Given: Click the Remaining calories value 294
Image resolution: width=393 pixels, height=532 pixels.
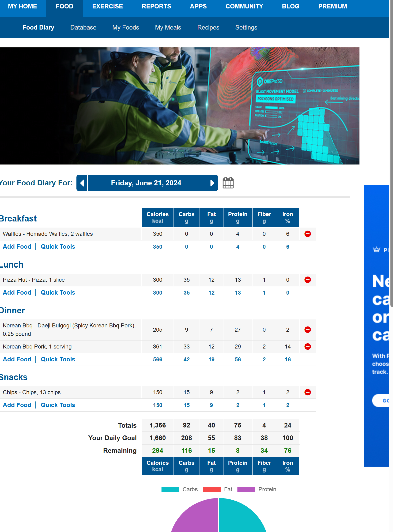Looking at the screenshot, I should click(x=158, y=450).
